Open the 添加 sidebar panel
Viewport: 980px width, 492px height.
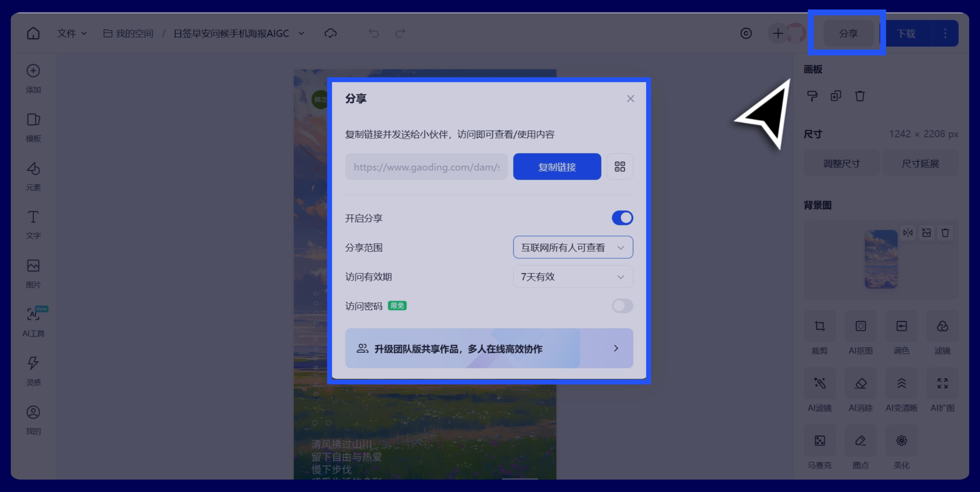(33, 79)
